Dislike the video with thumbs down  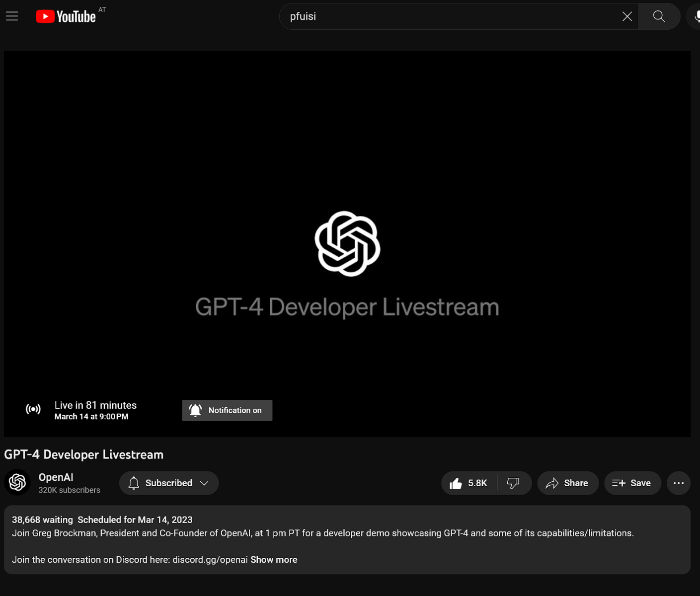click(514, 483)
